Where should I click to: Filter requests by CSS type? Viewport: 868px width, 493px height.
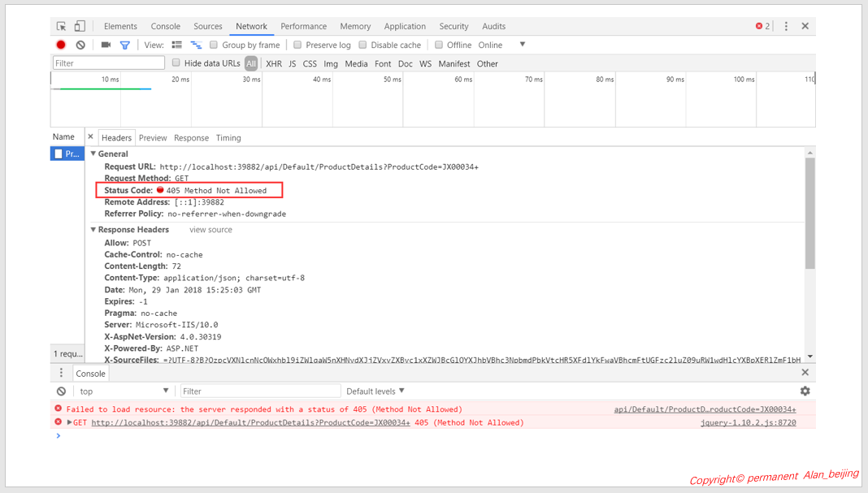[x=310, y=63]
